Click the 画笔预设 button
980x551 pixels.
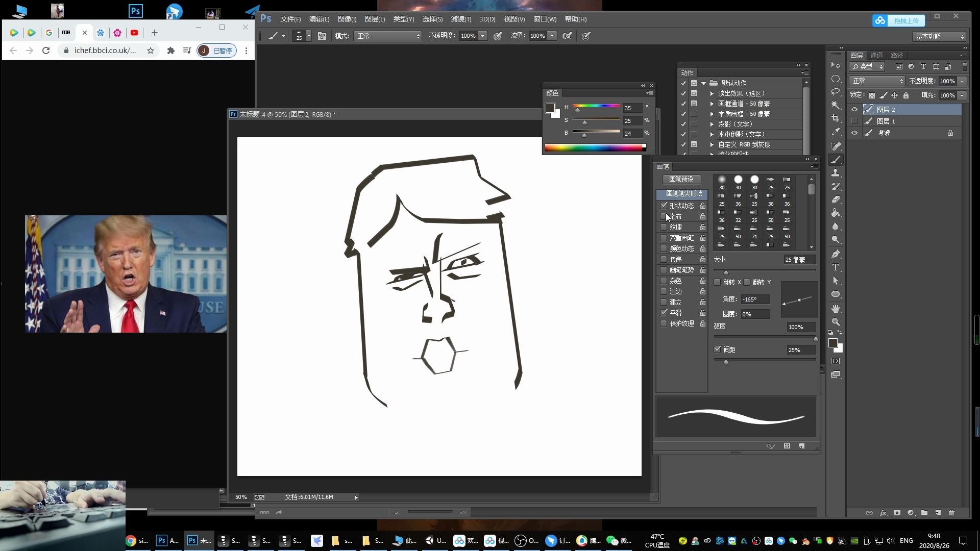pos(681,179)
